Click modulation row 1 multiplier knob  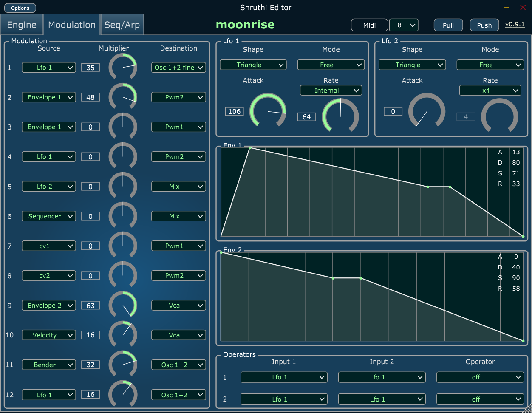point(123,68)
